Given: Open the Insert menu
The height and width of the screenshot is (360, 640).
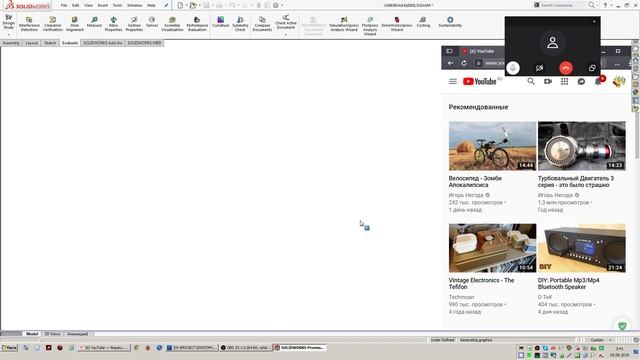Looking at the screenshot, I should click(102, 5).
